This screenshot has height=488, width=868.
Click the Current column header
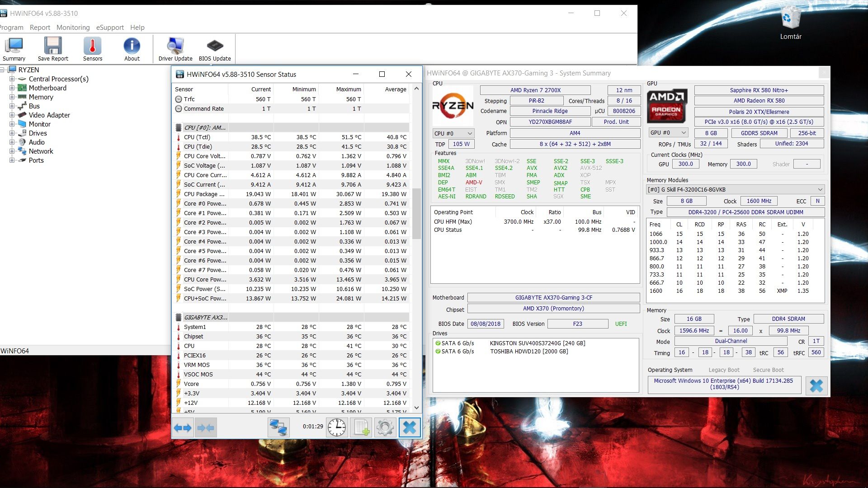[x=251, y=89]
